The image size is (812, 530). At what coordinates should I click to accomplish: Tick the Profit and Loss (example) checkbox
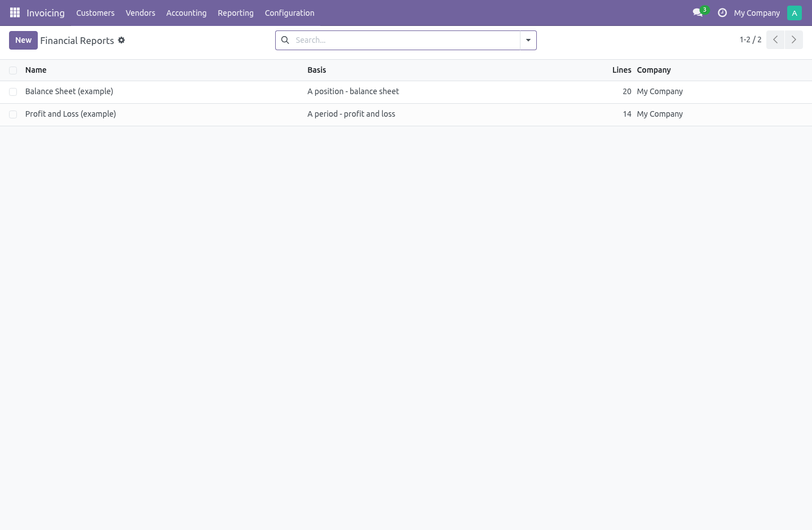click(x=13, y=114)
